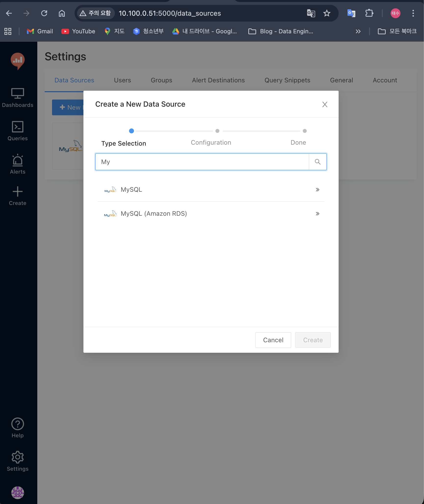Viewport: 424px width, 504px height.
Task: Open the user profile avatar in sidebar
Action: click(x=18, y=492)
